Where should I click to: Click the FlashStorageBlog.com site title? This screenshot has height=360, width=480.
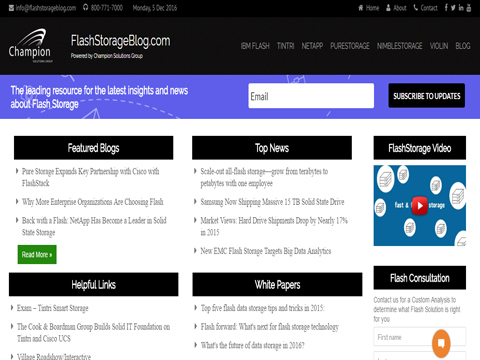pyautogui.click(x=120, y=41)
